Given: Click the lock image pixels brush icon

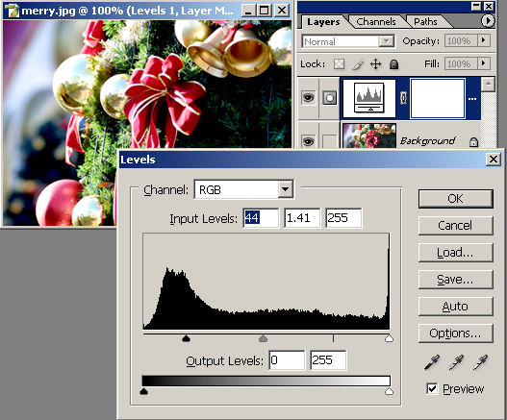Looking at the screenshot, I should pyautogui.click(x=358, y=64).
